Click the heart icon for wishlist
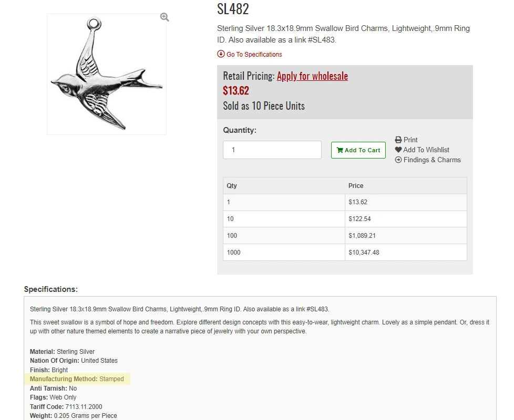This screenshot has width=514, height=420. click(x=398, y=150)
